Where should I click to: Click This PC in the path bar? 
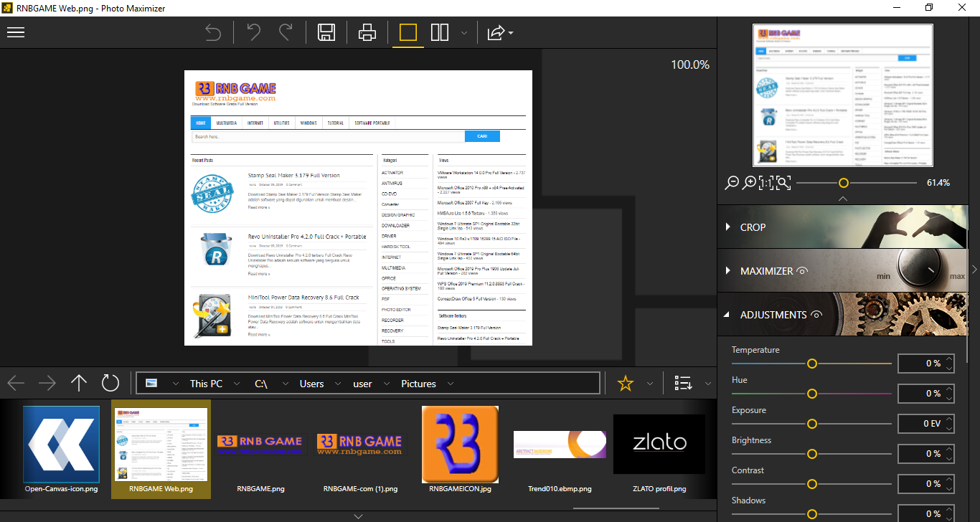pyautogui.click(x=206, y=384)
